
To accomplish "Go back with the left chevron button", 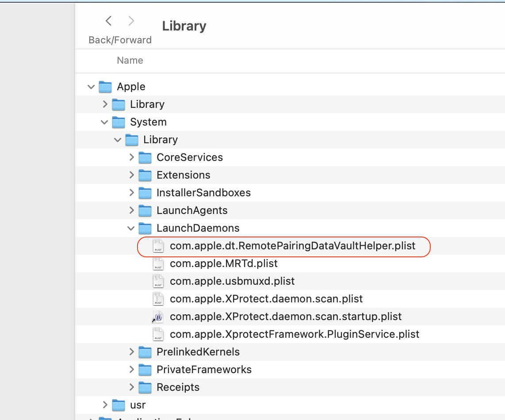I will pyautogui.click(x=109, y=21).
